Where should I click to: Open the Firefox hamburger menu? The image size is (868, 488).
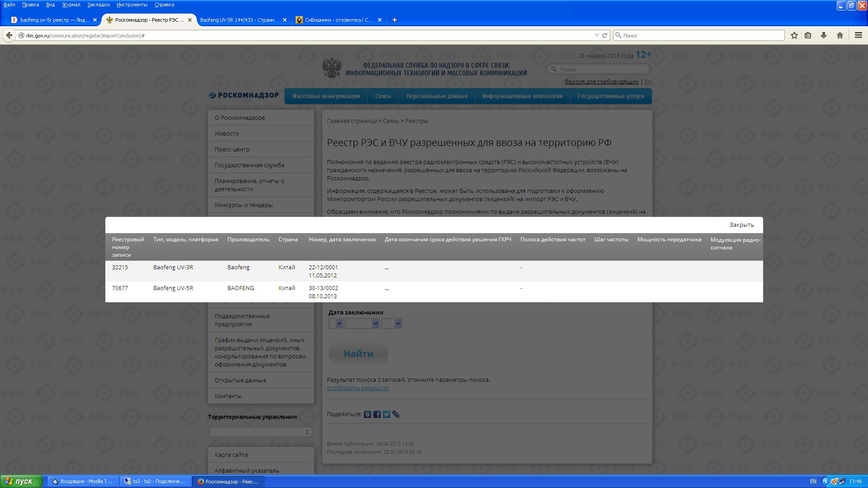click(858, 35)
